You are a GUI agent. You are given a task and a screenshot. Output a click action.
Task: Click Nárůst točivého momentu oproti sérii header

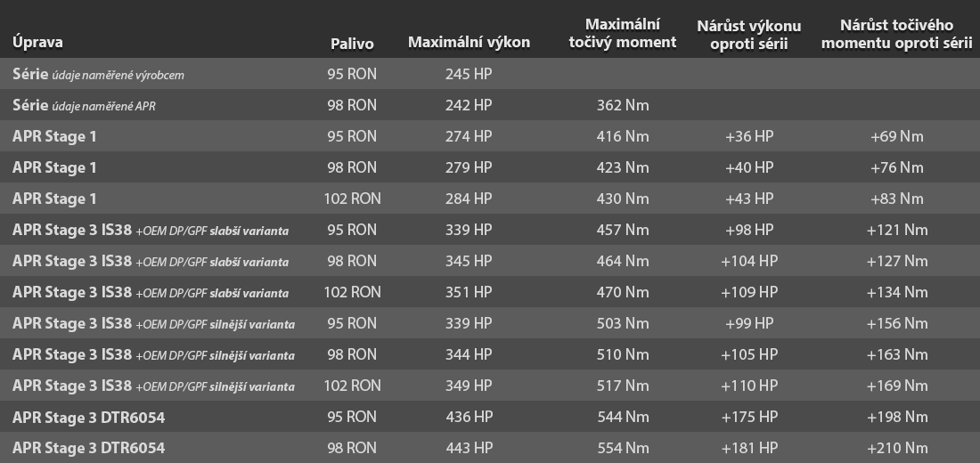(896, 35)
